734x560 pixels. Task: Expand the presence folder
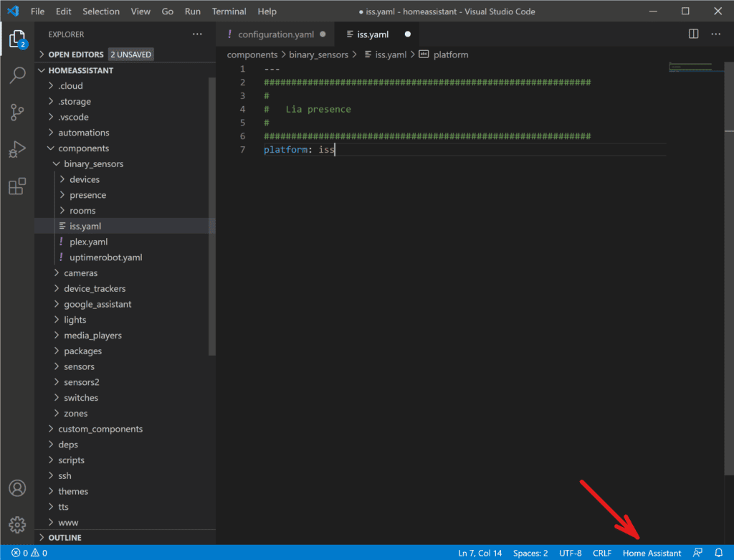125,195
